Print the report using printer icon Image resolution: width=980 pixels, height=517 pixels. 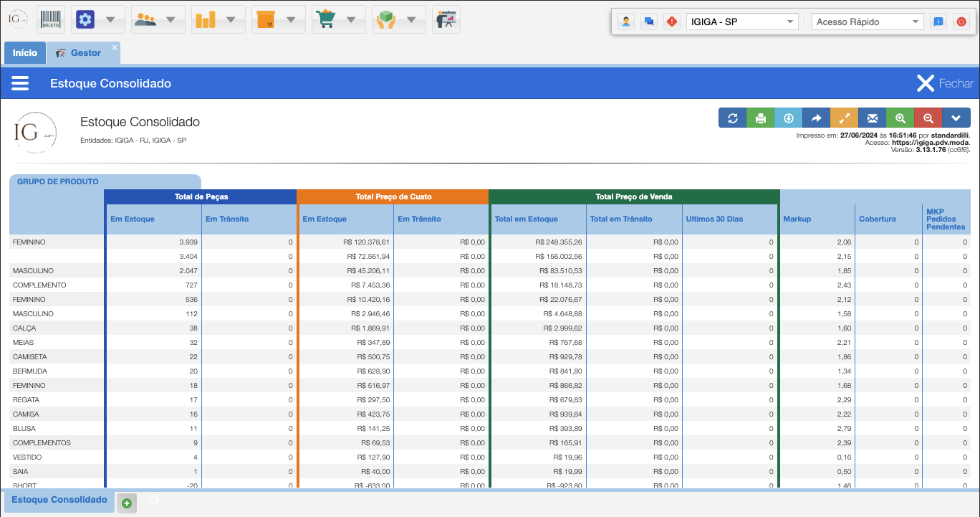[x=760, y=118]
